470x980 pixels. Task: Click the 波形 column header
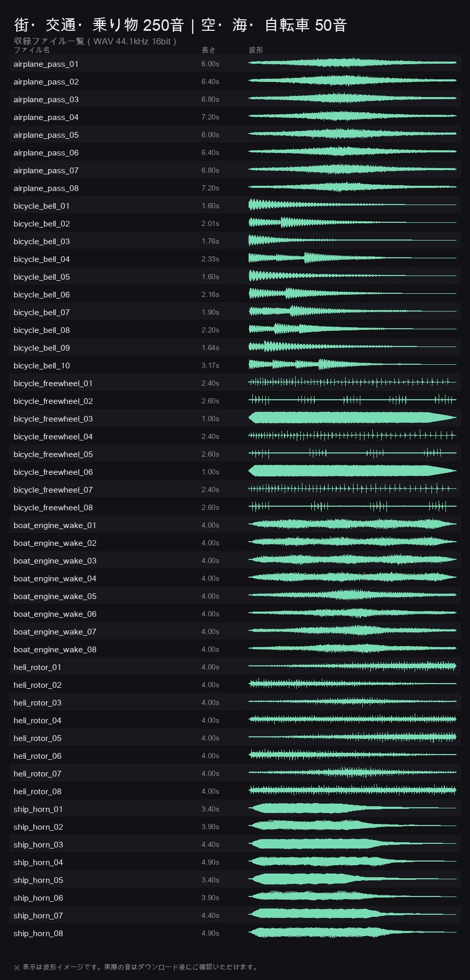[x=256, y=50]
